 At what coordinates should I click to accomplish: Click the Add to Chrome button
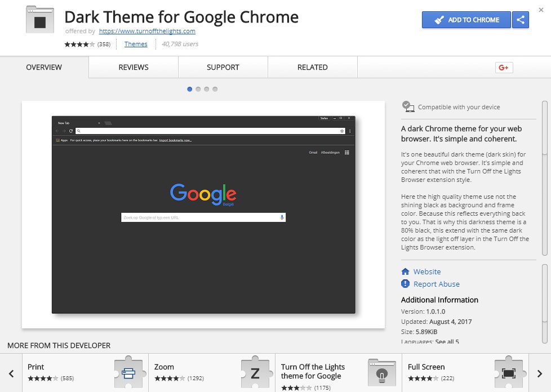point(466,20)
